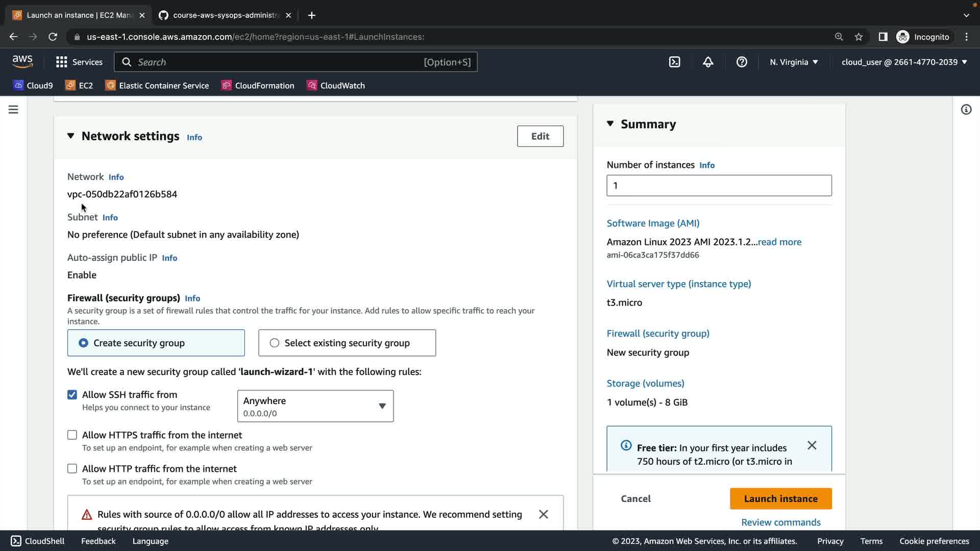The height and width of the screenshot is (551, 980).
Task: Open the SSH source Anywhere dropdown
Action: (315, 406)
